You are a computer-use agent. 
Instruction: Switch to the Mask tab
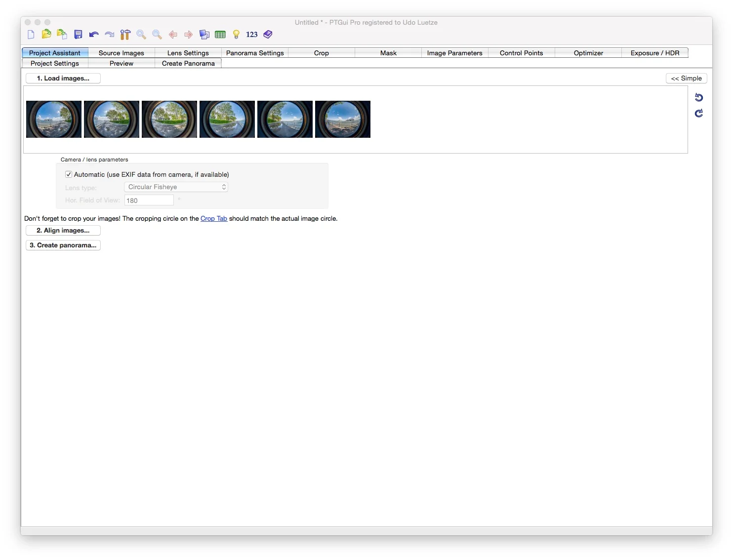pos(388,53)
